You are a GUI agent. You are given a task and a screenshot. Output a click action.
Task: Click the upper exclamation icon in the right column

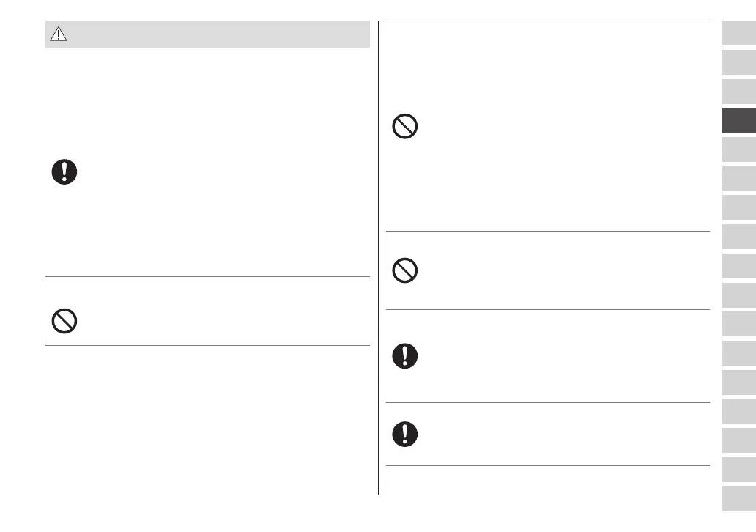coord(405,356)
